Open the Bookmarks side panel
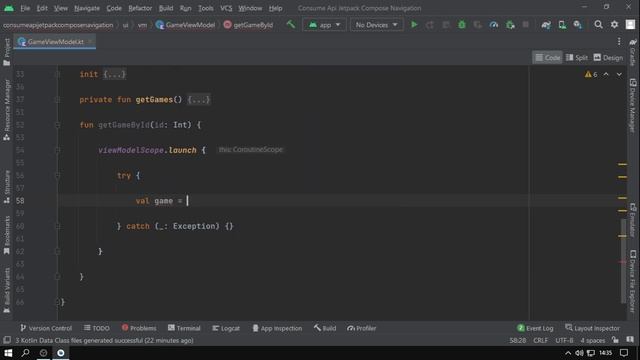The image size is (640, 360). [x=7, y=235]
